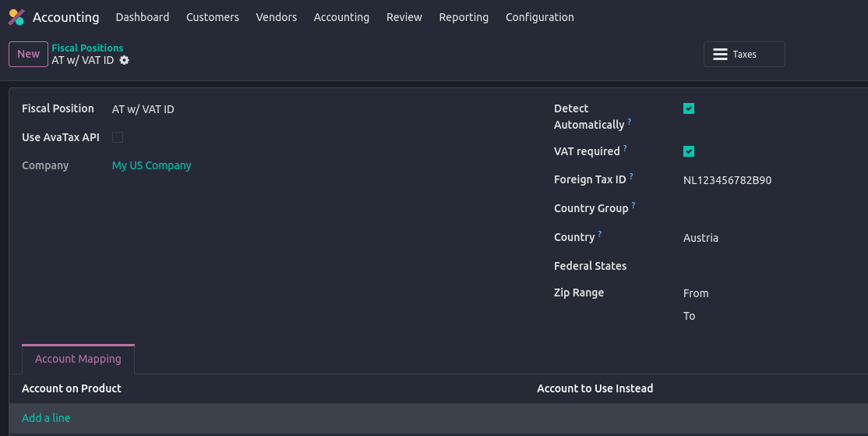Uncheck the Detect Automatically checkbox
The image size is (868, 436).
[689, 108]
